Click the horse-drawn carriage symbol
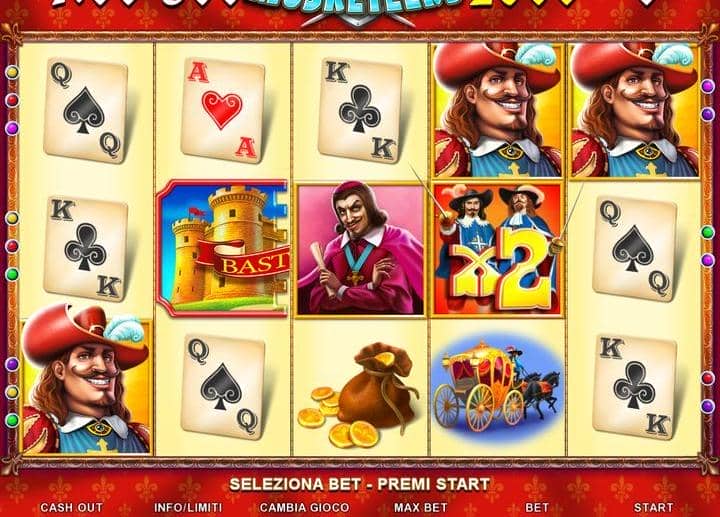Viewport: 720px width, 517px height. click(x=496, y=386)
